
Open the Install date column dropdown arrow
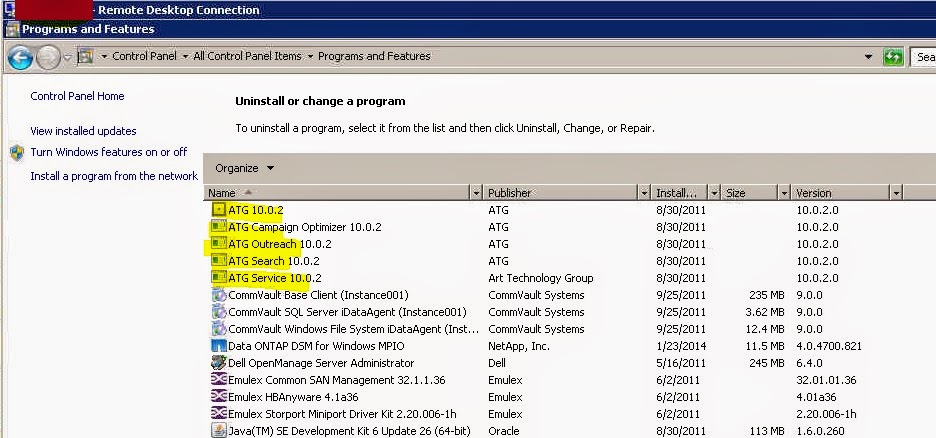(715, 193)
